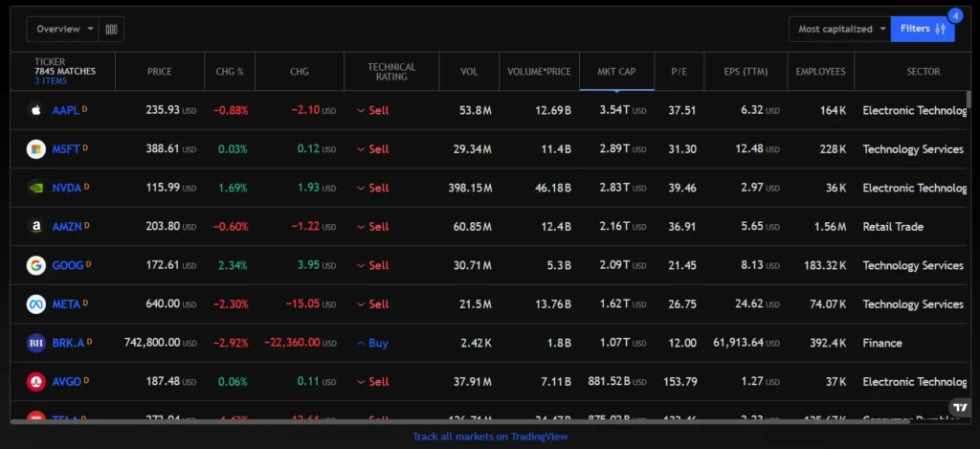Follow the Track all markets on TradingView link

tap(490, 437)
